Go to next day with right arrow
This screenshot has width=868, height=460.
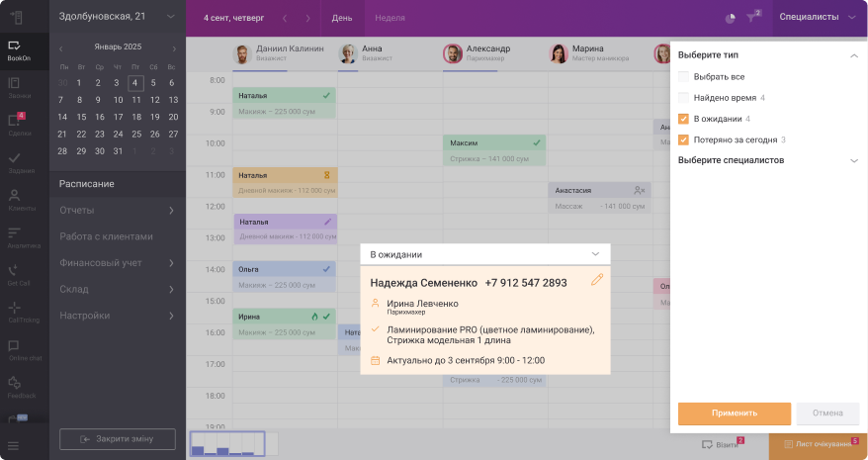click(x=307, y=18)
